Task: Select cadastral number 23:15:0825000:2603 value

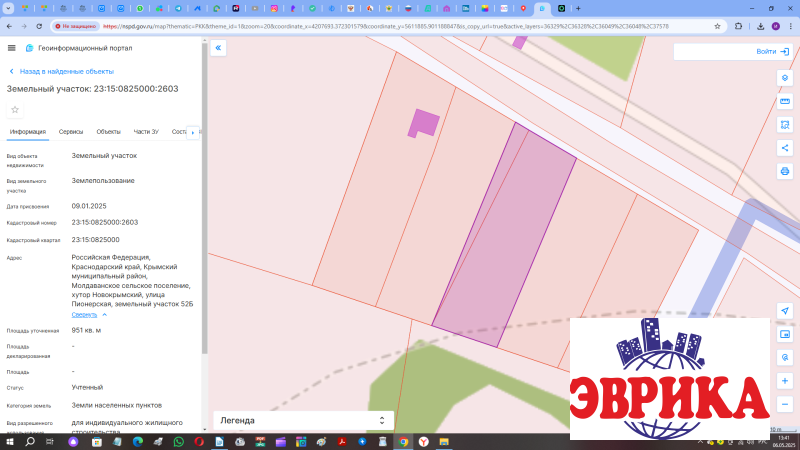Action: coord(105,222)
